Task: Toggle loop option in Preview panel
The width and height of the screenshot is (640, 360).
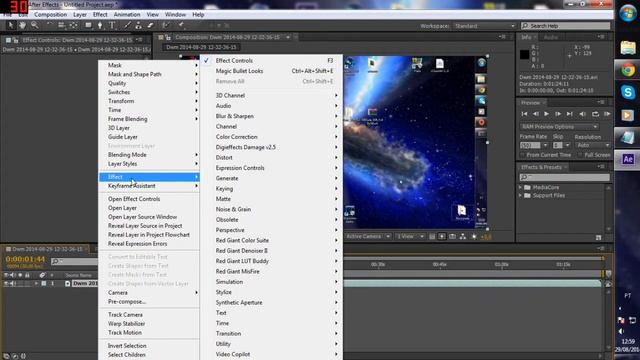Action: (596, 114)
